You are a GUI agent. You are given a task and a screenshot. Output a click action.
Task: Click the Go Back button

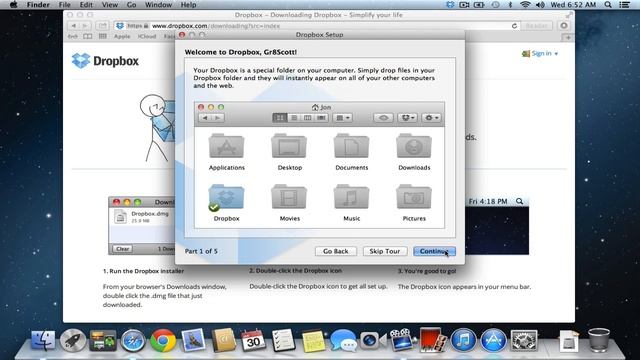[336, 251]
